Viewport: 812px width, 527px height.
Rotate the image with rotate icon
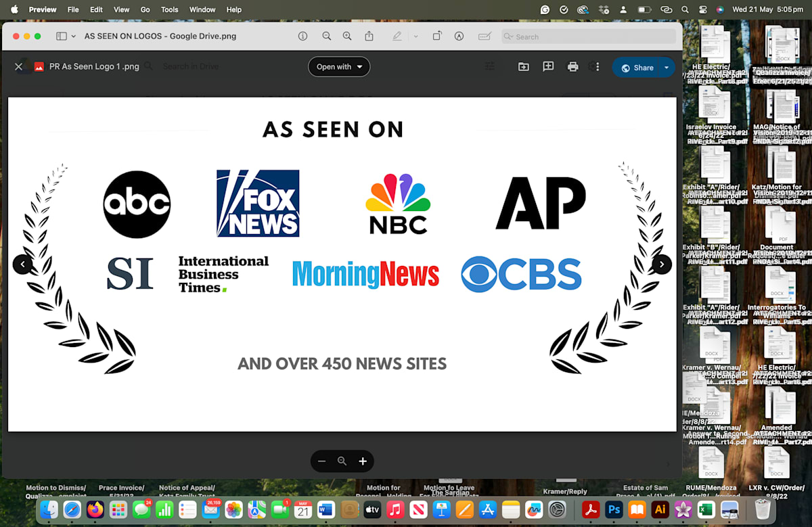(x=437, y=36)
